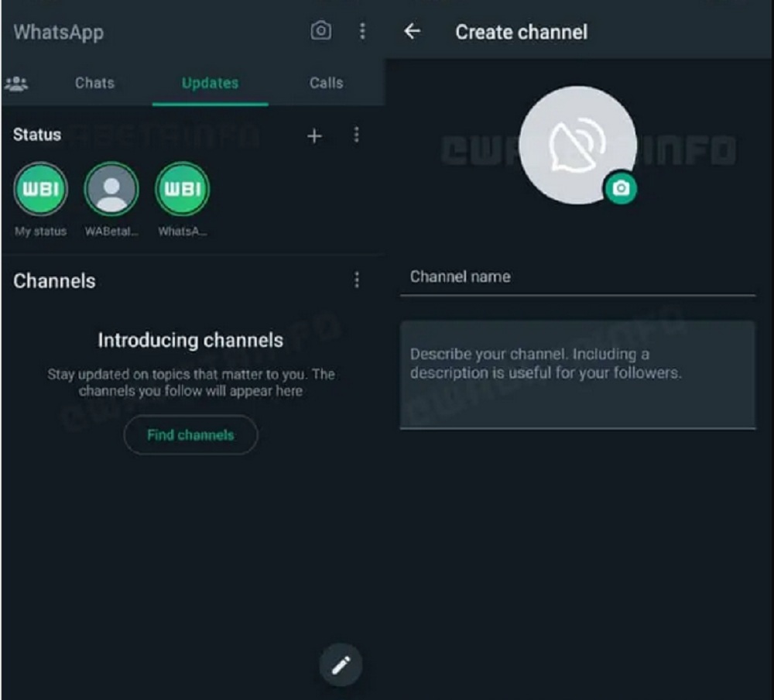The height and width of the screenshot is (700, 774).
Task: Select the Updates tab
Action: 211,83
